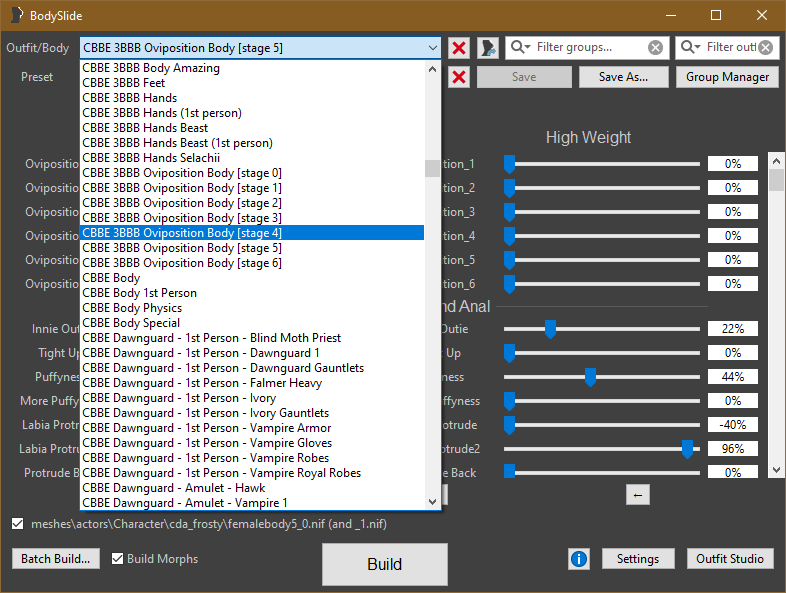Click the left arrow copy-sliders button
The image size is (786, 593).
(x=638, y=494)
